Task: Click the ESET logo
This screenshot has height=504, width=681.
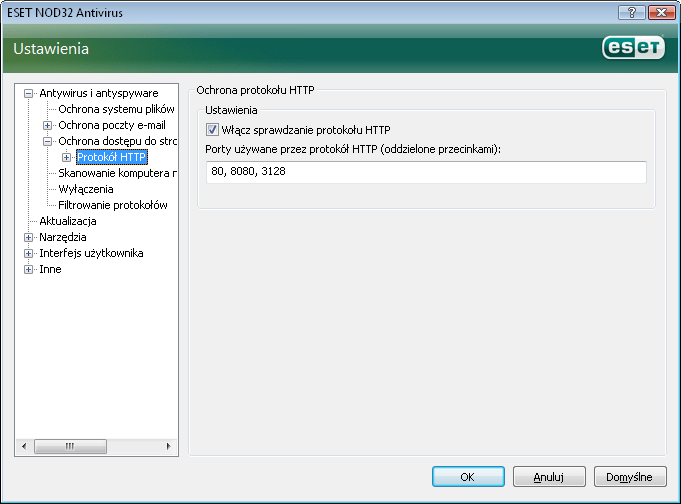Action: click(633, 47)
